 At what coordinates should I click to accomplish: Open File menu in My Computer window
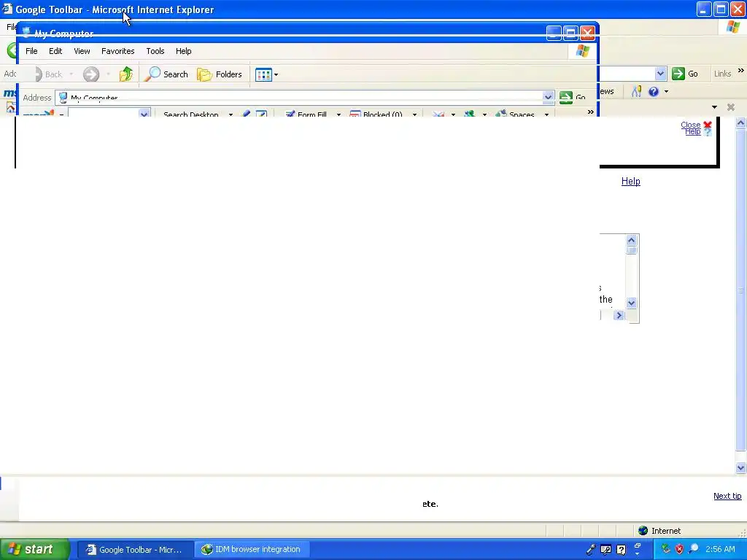tap(31, 51)
